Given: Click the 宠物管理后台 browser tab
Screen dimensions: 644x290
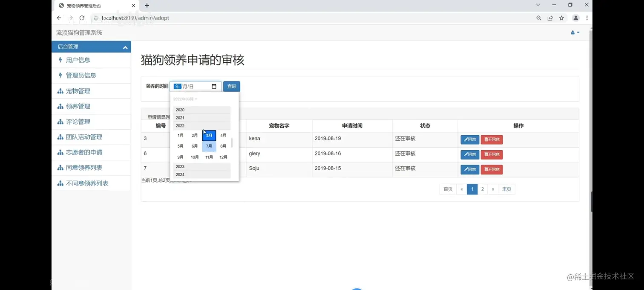Looking at the screenshot, I should pyautogui.click(x=97, y=6).
